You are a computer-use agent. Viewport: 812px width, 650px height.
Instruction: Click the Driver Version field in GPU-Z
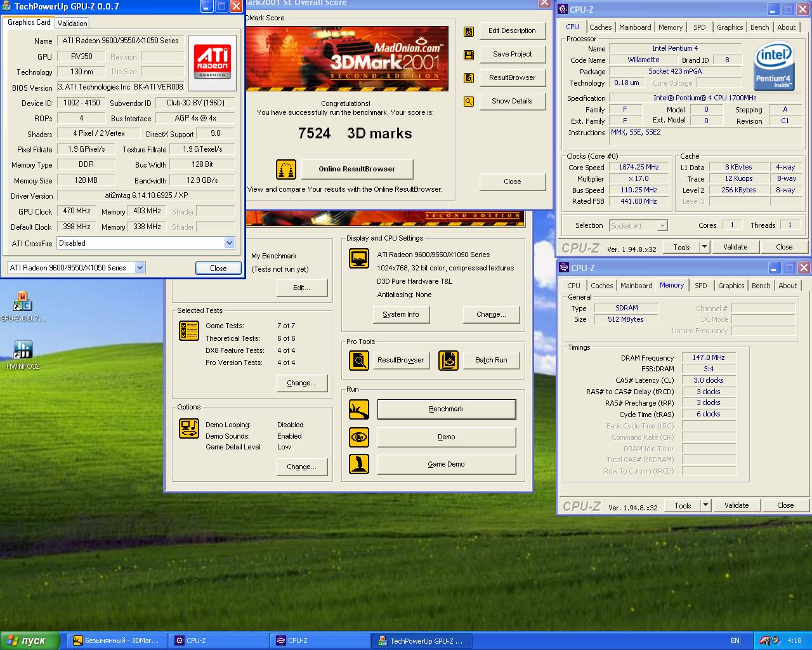(146, 196)
